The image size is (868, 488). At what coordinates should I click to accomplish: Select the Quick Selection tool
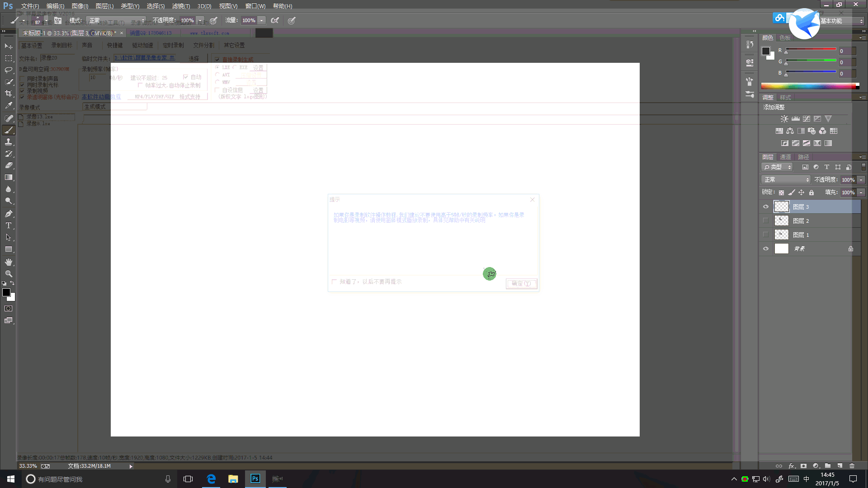tap(9, 82)
